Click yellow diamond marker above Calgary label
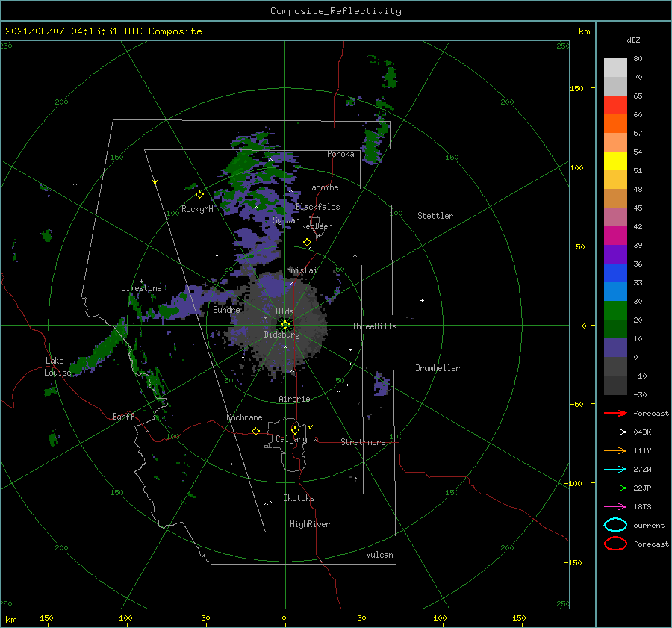Image resolution: width=672 pixels, height=628 pixels. pos(295,430)
